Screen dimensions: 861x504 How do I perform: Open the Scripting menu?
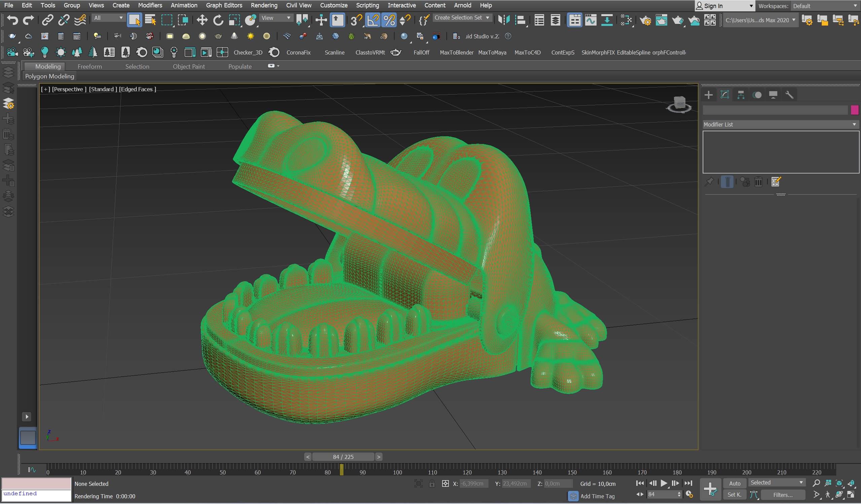coord(367,5)
